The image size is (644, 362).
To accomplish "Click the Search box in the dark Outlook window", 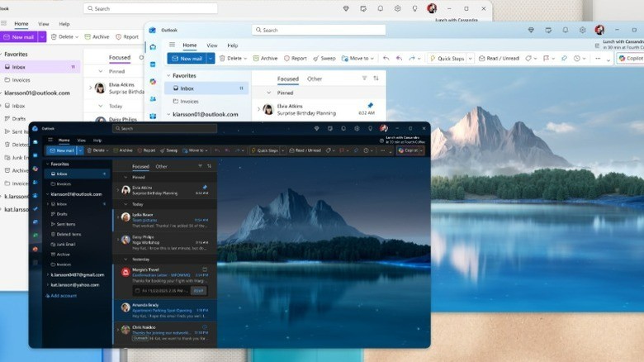I will pos(164,128).
